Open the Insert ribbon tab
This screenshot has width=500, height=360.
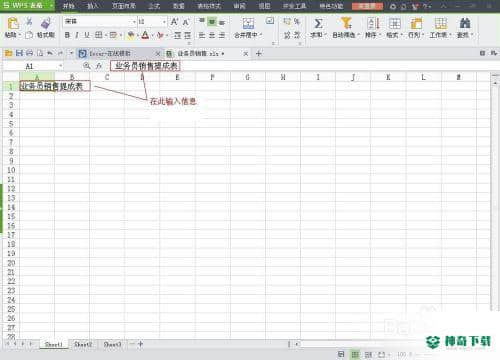click(92, 6)
